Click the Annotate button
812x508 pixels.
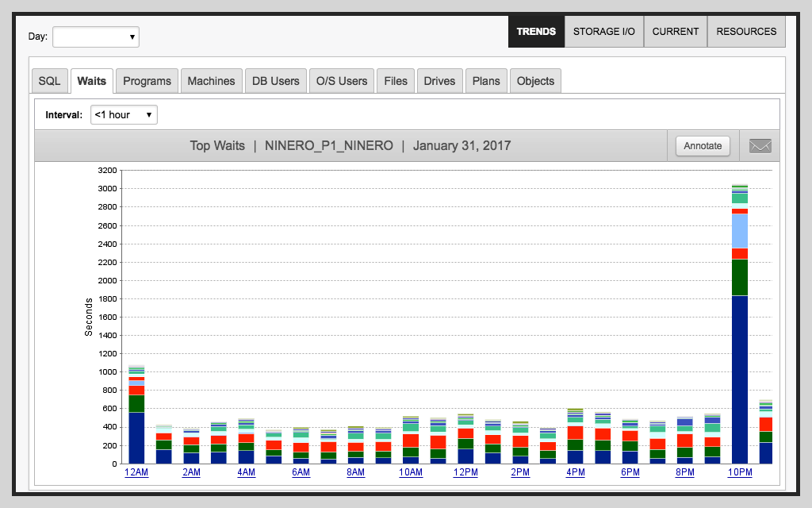click(702, 145)
